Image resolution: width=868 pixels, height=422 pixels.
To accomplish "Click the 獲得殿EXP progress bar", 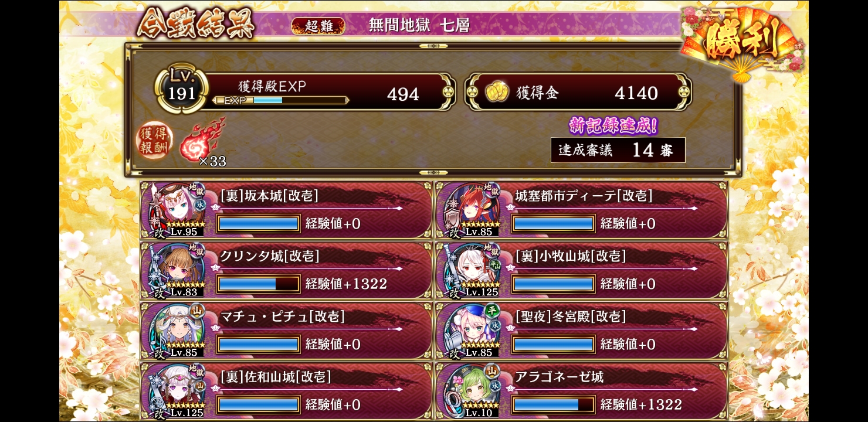I will pyautogui.click(x=280, y=100).
